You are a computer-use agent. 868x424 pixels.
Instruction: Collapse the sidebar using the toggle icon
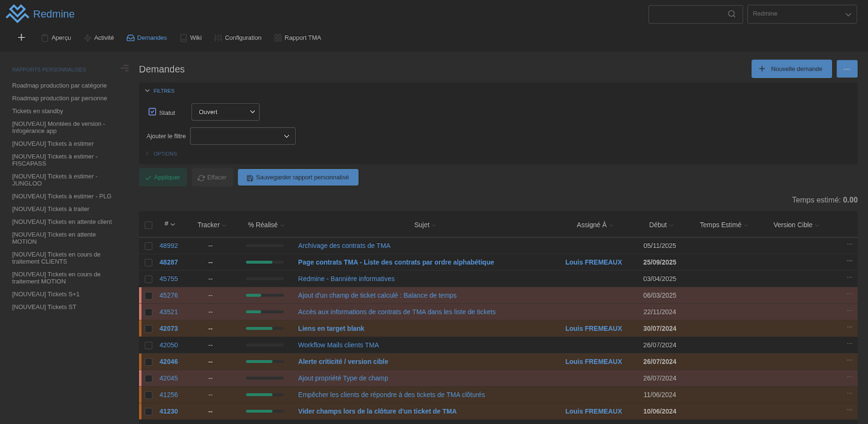tap(125, 68)
